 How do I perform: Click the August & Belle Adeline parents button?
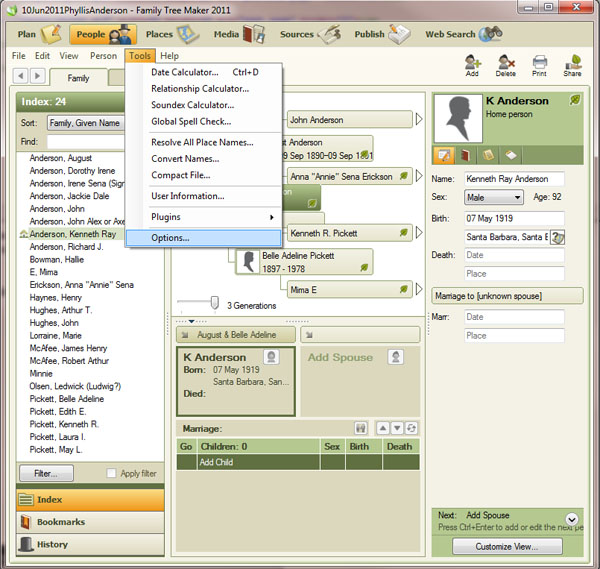coord(236,334)
